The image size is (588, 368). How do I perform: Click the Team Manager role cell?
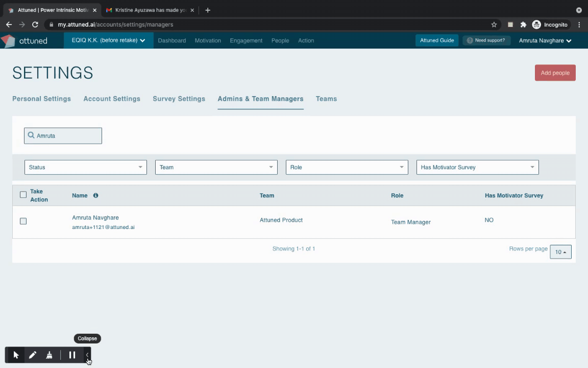tap(410, 222)
